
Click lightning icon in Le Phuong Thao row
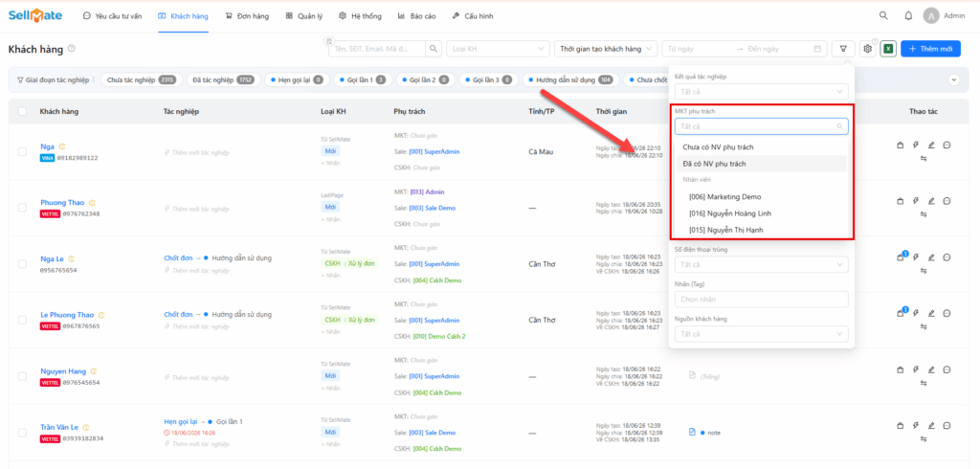[x=916, y=313]
